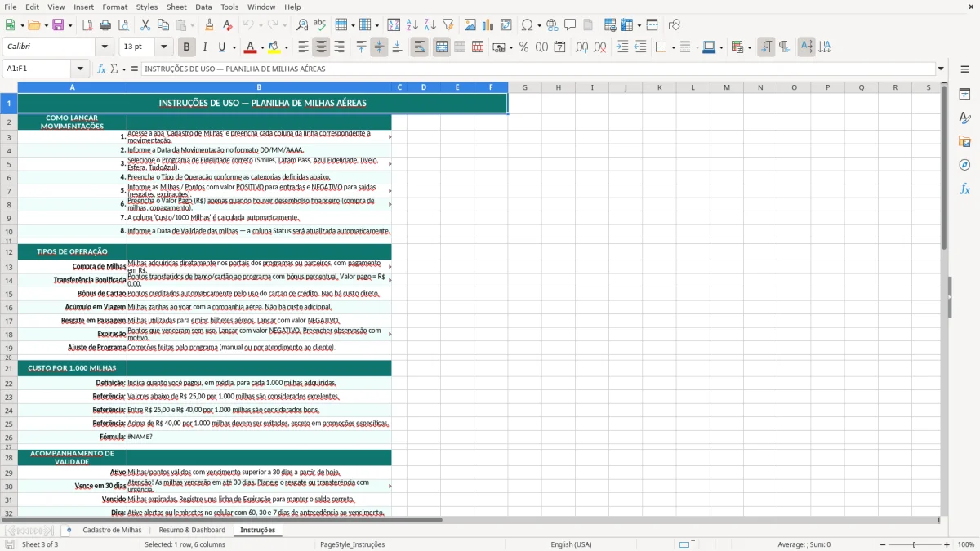
Task: Expand the formula bar
Action: [941, 69]
